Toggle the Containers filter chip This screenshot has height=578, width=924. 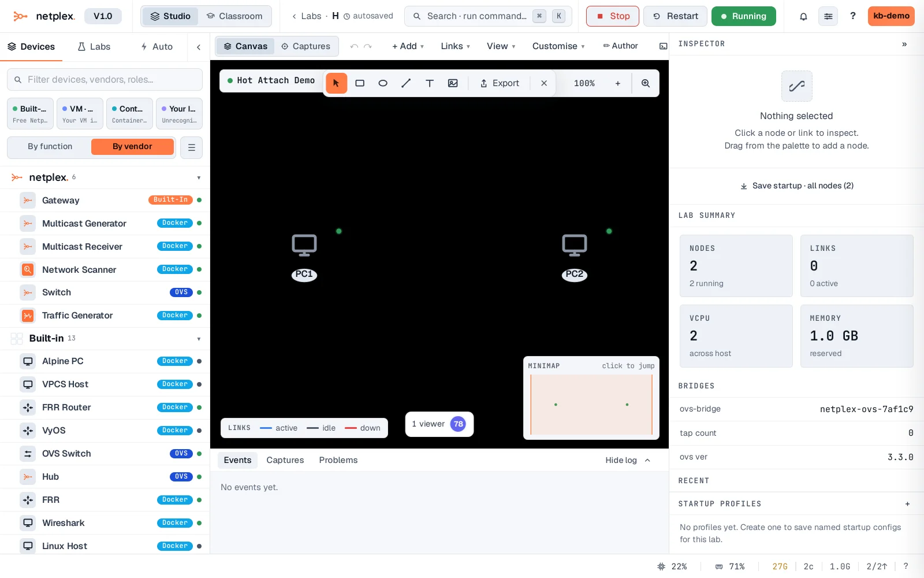point(129,114)
